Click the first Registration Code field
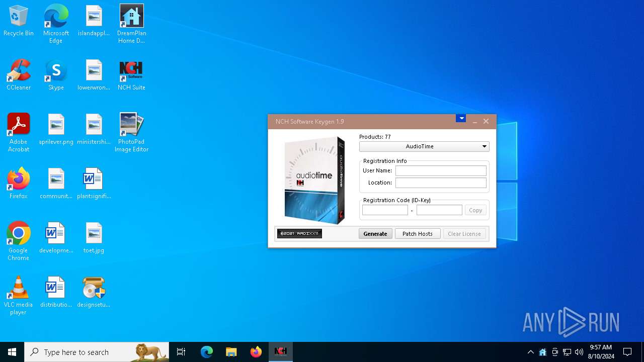Image resolution: width=644 pixels, height=362 pixels. click(x=385, y=210)
